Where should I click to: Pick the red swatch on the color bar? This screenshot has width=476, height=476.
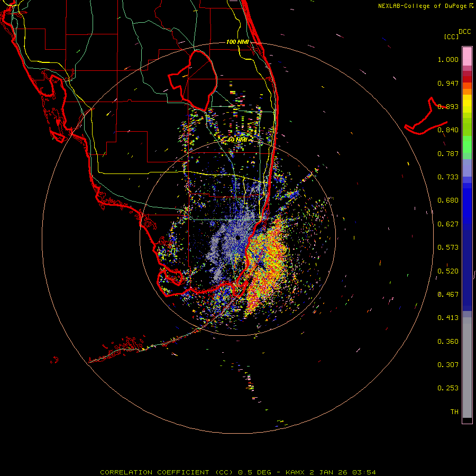click(x=467, y=79)
